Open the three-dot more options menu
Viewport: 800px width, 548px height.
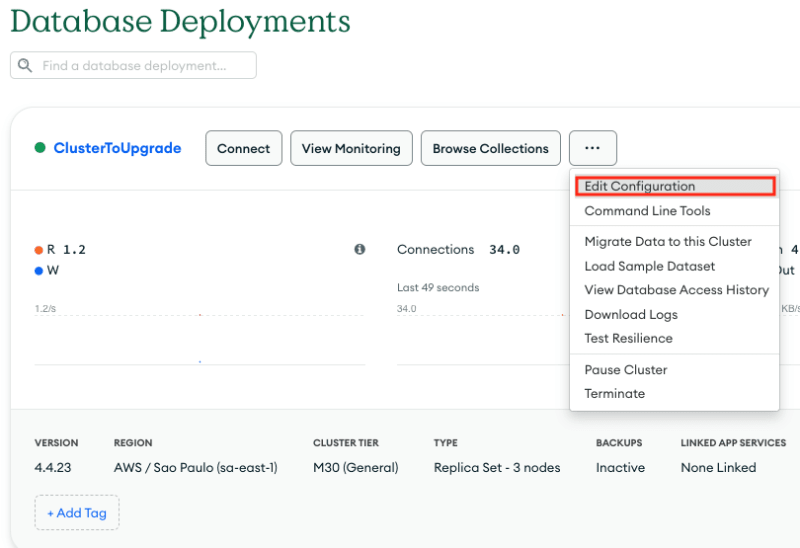(x=592, y=148)
